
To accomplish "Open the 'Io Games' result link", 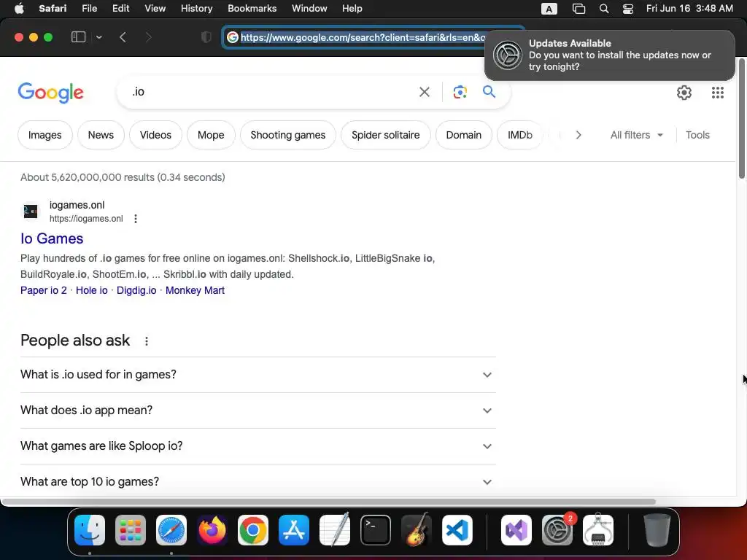I will [52, 238].
